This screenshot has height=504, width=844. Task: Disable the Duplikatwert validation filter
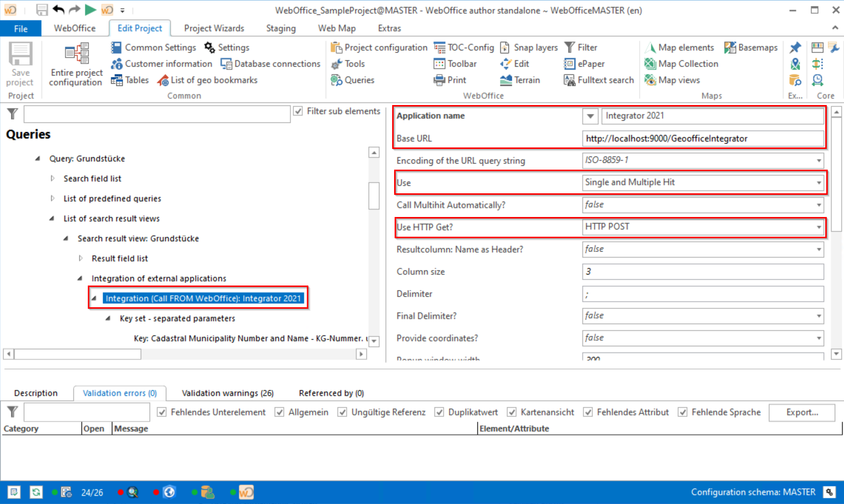[x=439, y=412]
